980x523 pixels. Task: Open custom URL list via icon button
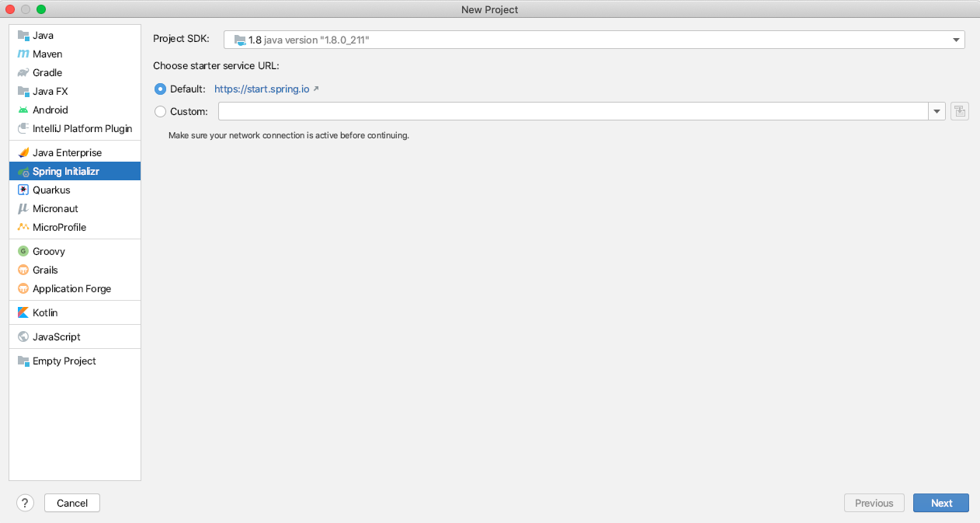coord(960,111)
